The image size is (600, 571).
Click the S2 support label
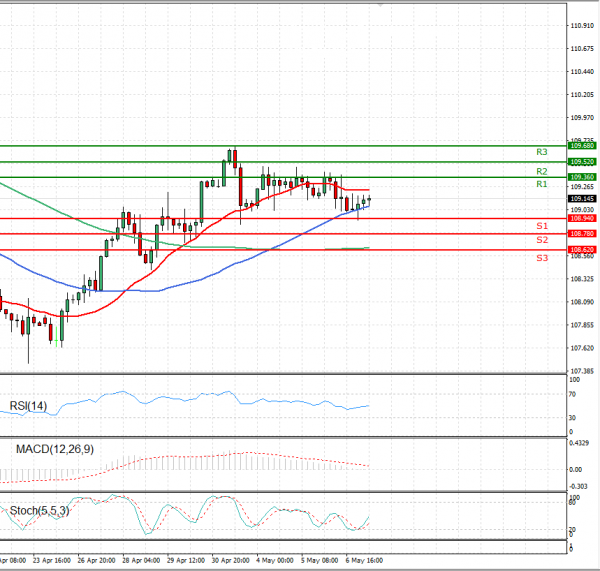click(x=542, y=240)
